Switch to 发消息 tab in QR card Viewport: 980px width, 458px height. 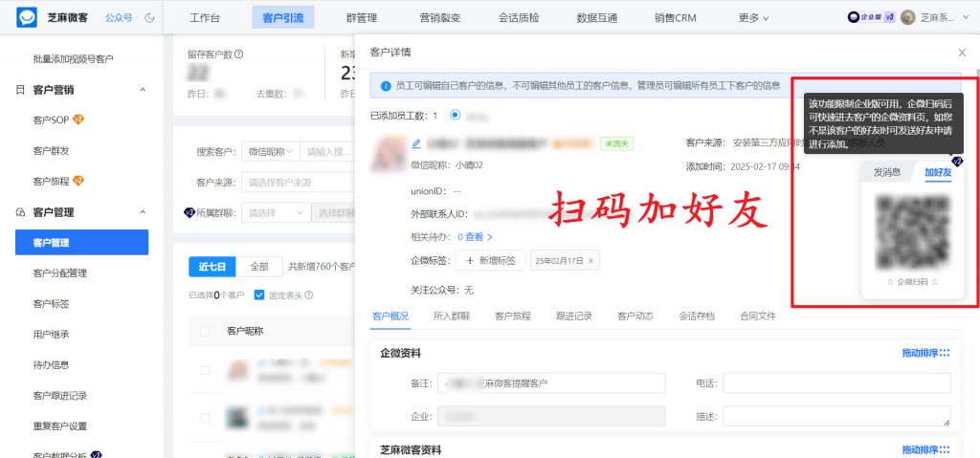point(887,172)
